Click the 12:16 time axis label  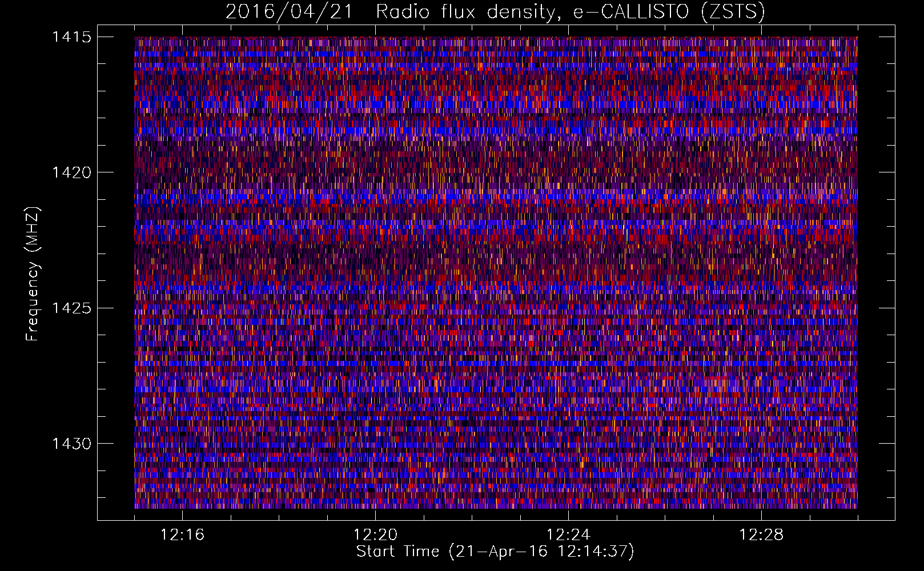tap(183, 534)
